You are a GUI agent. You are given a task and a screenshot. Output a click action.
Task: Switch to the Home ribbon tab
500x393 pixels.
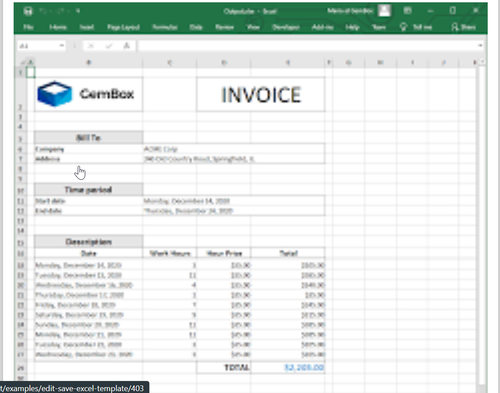(x=58, y=27)
